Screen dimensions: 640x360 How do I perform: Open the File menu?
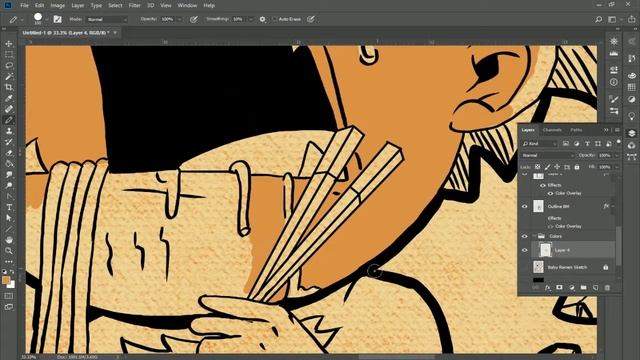(x=24, y=5)
